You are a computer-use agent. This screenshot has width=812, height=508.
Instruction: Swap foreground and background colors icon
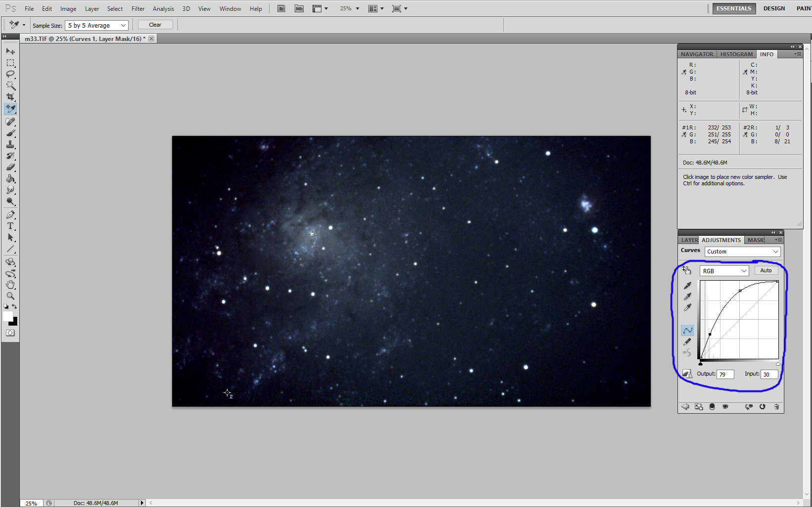[x=14, y=306]
